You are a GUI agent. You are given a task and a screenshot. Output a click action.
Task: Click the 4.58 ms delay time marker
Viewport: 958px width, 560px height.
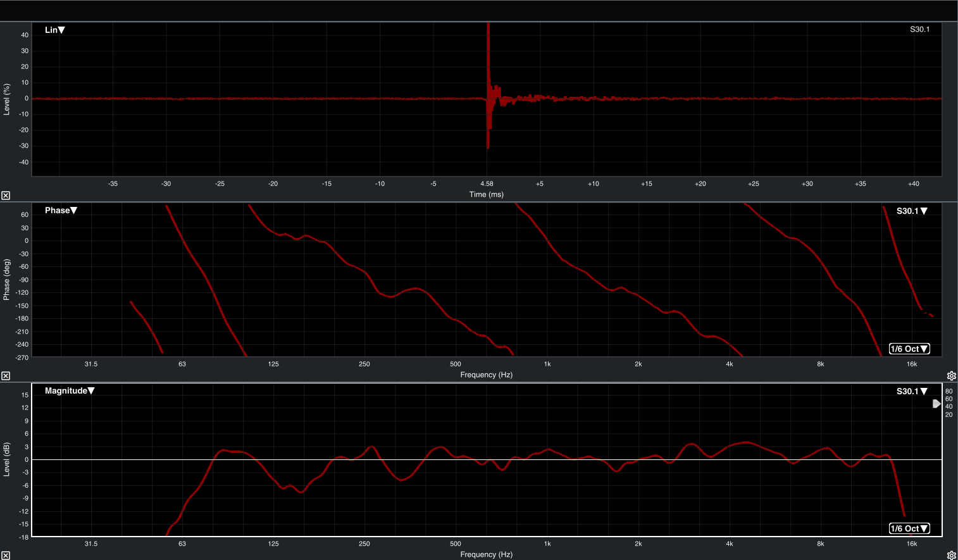(x=487, y=184)
